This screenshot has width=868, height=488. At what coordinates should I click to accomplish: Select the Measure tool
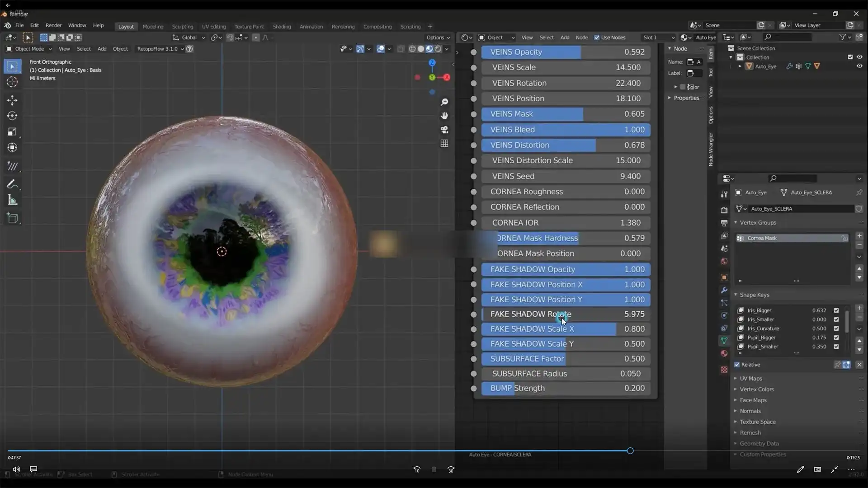pyautogui.click(x=12, y=200)
